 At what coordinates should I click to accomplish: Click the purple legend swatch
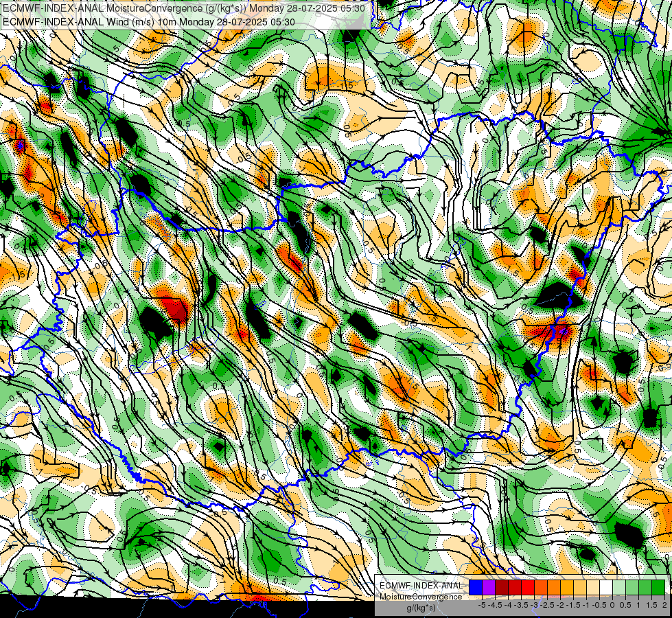(489, 587)
